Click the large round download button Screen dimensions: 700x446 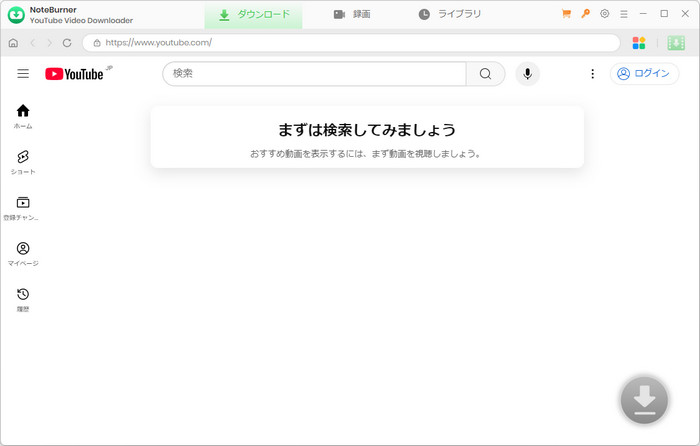click(x=644, y=400)
